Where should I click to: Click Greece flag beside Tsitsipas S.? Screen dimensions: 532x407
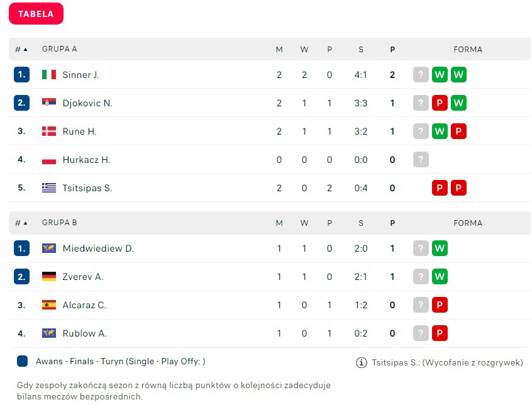[49, 188]
